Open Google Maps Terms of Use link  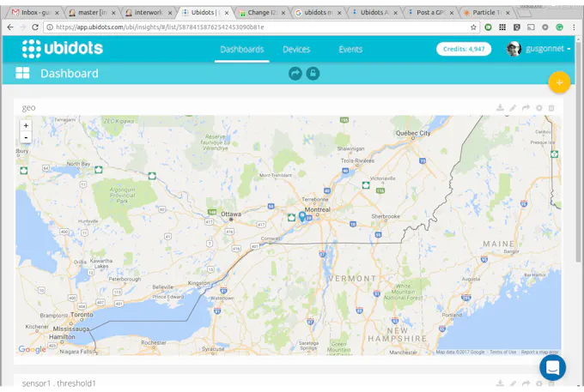(502, 352)
